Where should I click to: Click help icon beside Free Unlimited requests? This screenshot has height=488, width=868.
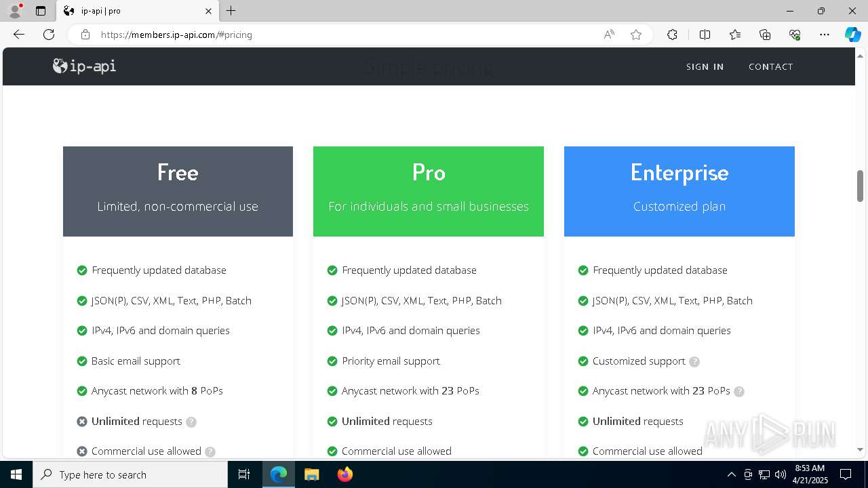coord(191,422)
